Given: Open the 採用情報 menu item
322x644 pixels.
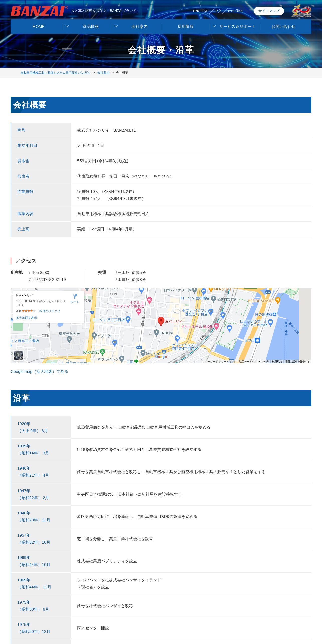Looking at the screenshot, I should (x=186, y=26).
